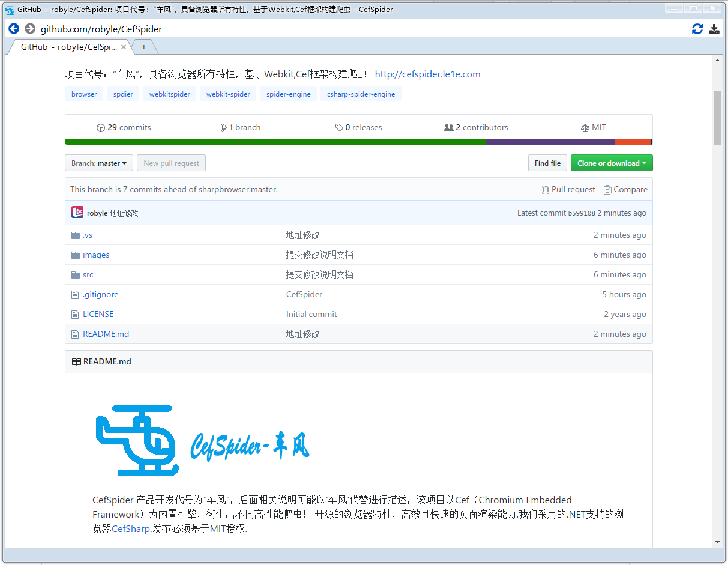Open a new tab with plus button
This screenshot has height=565, width=728.
(x=144, y=47)
